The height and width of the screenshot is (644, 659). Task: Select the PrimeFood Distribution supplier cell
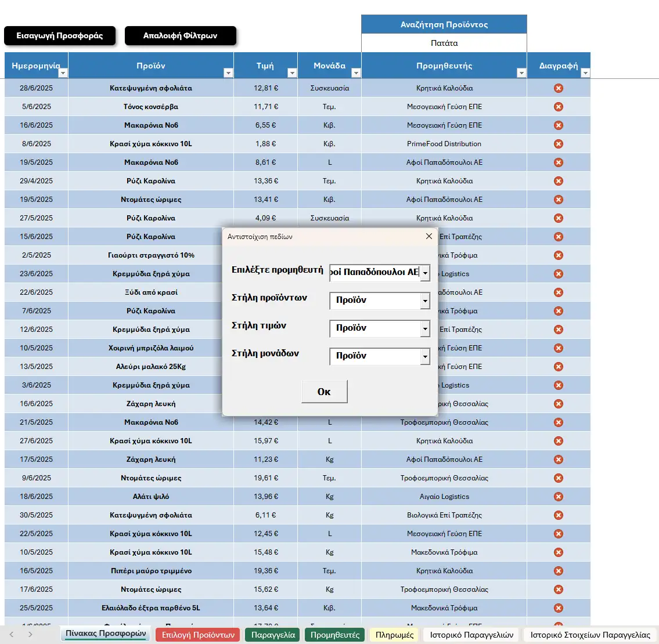tap(444, 144)
